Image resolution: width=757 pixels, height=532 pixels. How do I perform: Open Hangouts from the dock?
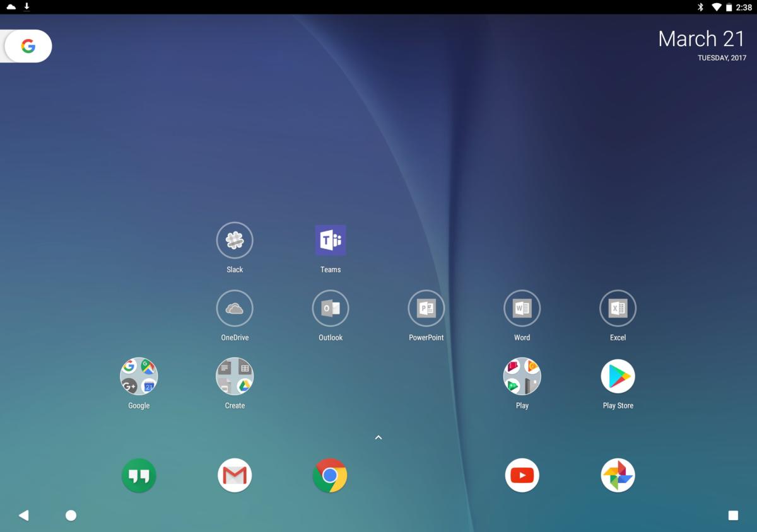[139, 475]
